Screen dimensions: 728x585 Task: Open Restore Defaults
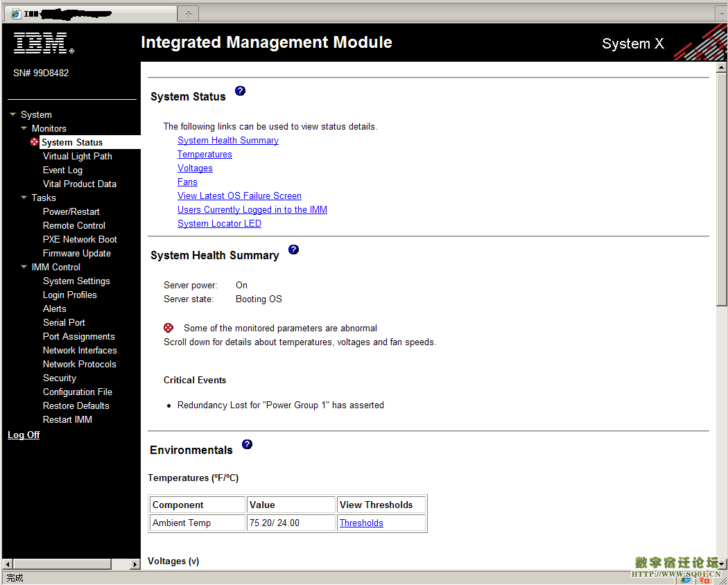(x=76, y=405)
